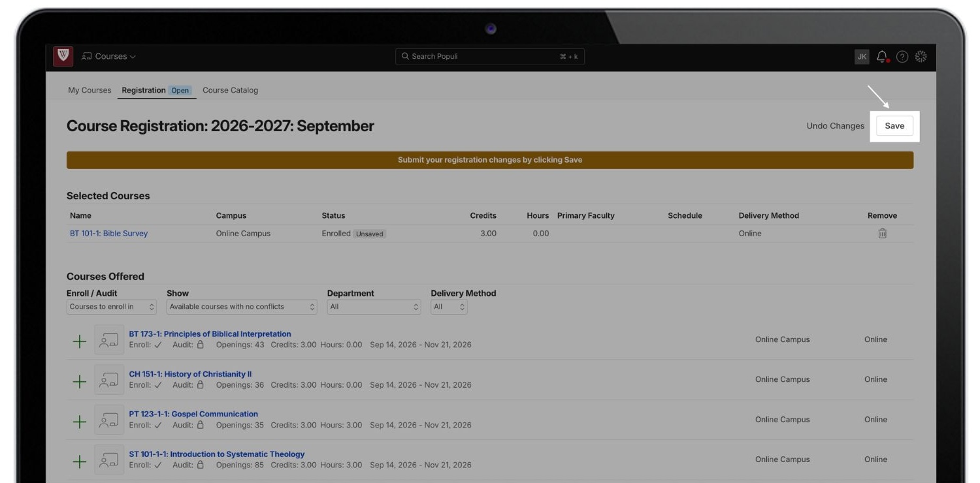
Task: Click the Status column header
Action: click(x=333, y=215)
